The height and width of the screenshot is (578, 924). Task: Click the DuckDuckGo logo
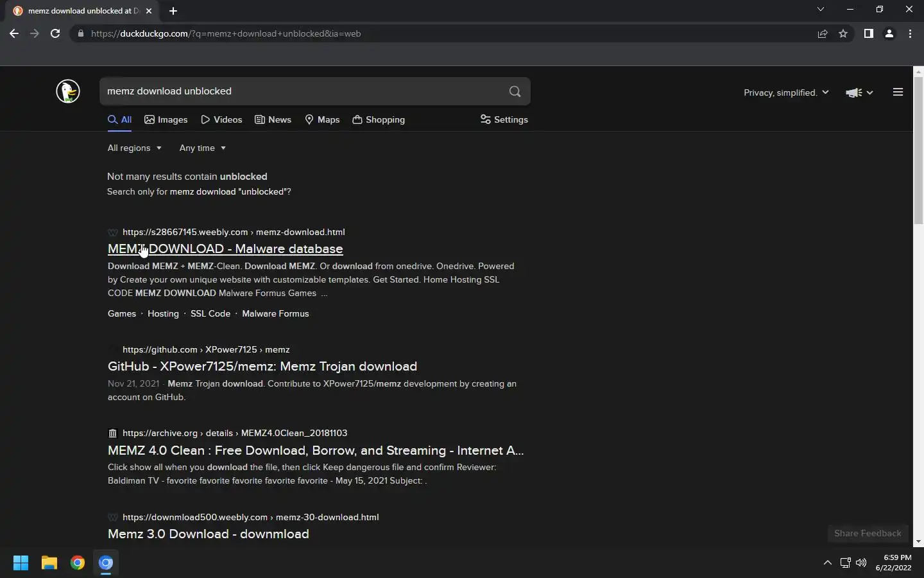point(68,91)
